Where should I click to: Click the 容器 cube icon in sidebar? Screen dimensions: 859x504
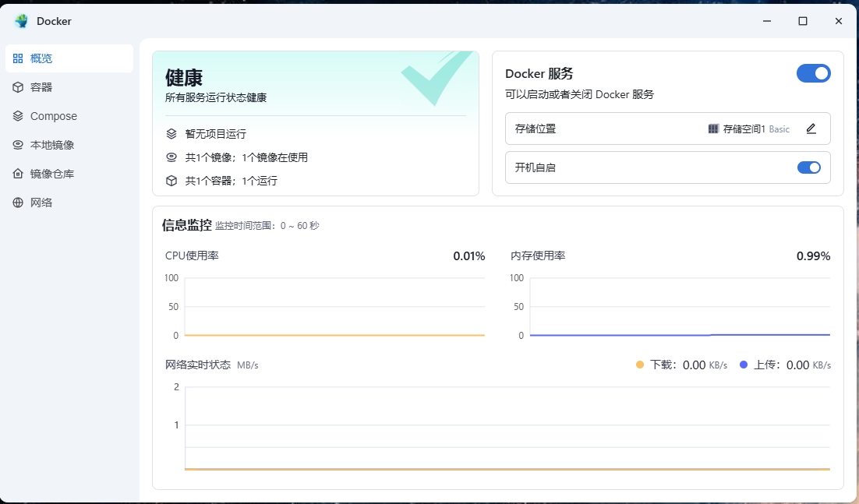pos(18,87)
